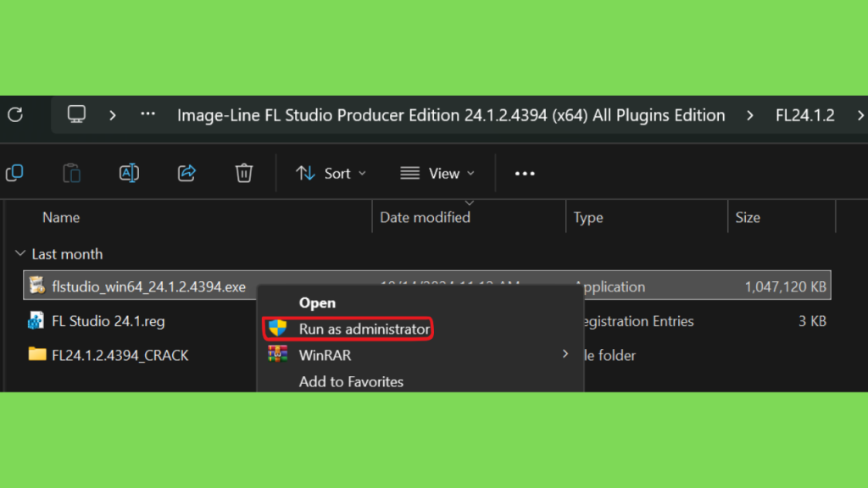Sort by the Size column header
The image size is (868, 488).
click(x=748, y=218)
